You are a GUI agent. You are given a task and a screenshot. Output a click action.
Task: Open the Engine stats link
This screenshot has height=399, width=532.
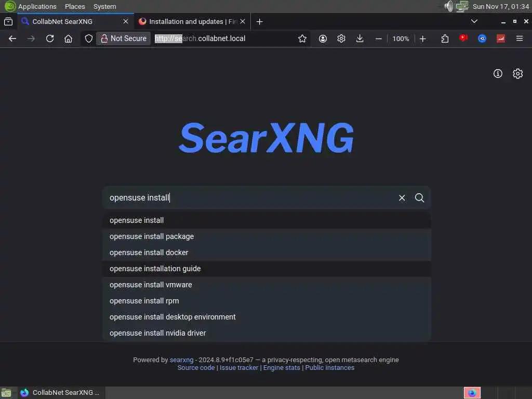tap(282, 368)
